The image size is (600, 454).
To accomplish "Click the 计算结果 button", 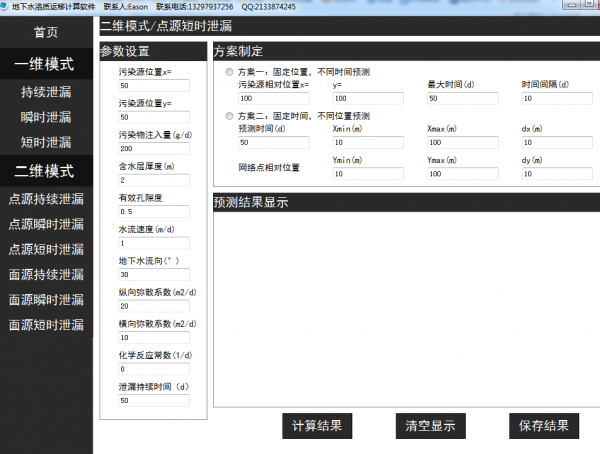I will pos(316,426).
